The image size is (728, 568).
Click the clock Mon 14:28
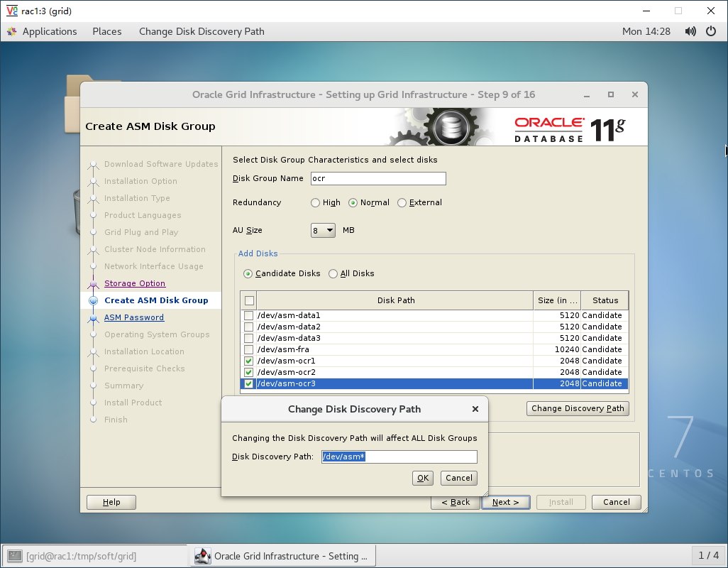(x=646, y=31)
